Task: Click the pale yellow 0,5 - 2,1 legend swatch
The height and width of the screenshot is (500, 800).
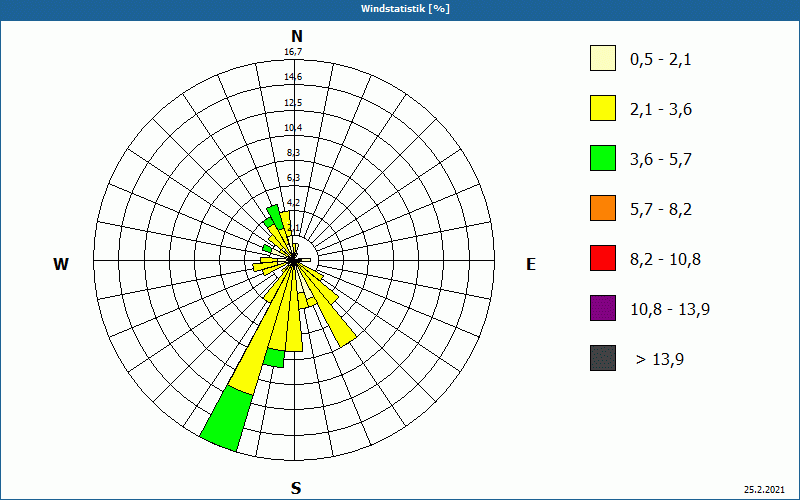Action: point(603,58)
